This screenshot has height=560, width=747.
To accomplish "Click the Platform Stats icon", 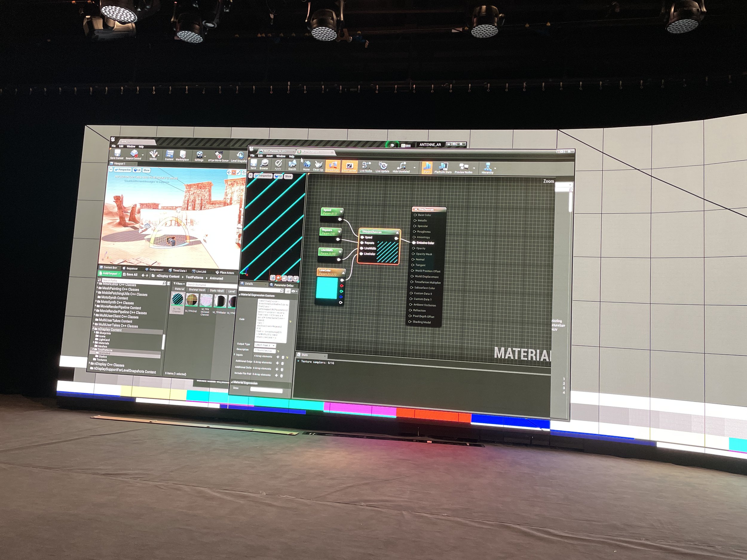I will coord(443,168).
